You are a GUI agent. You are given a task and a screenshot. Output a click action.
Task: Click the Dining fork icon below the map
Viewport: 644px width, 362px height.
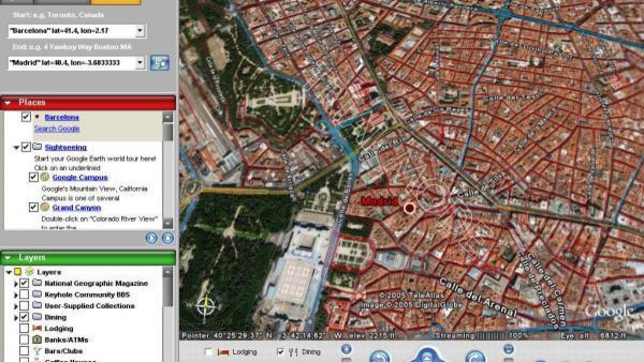point(293,352)
